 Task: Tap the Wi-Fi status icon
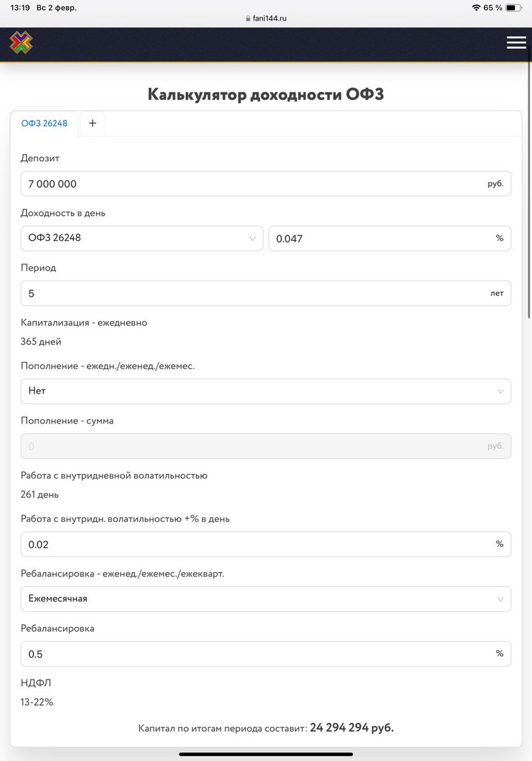point(476,8)
